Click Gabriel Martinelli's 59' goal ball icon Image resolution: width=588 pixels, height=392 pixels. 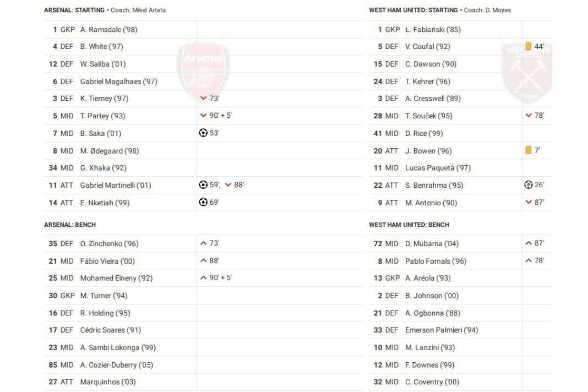point(203,185)
